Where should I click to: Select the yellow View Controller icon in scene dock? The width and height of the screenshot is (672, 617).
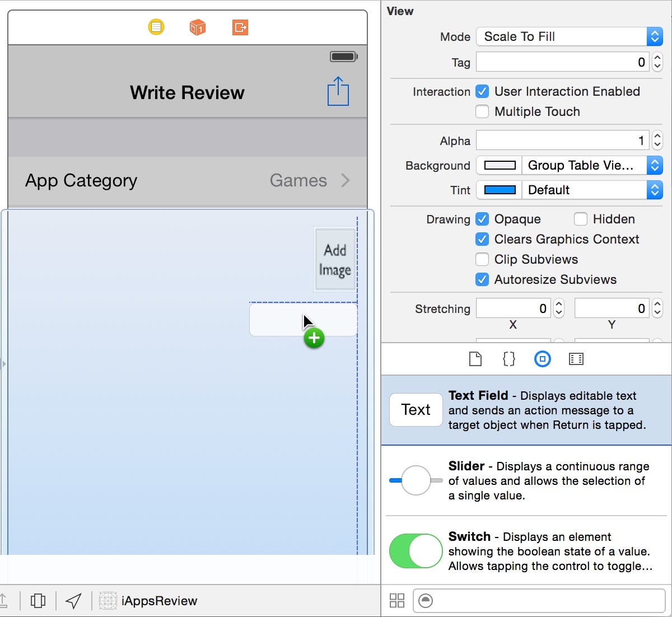(x=156, y=27)
